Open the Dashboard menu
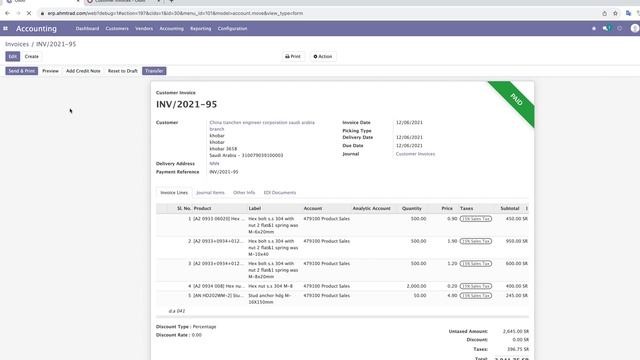 click(x=87, y=29)
